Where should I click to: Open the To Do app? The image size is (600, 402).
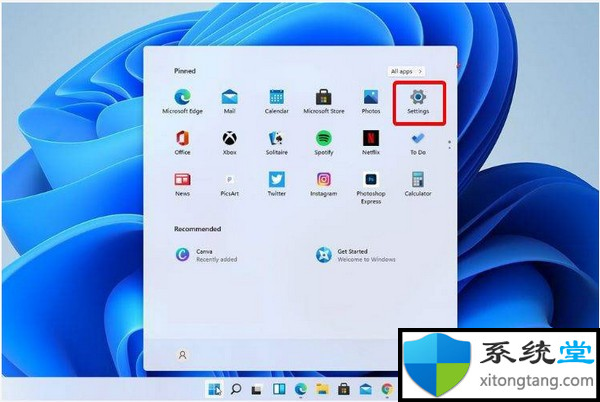418,143
